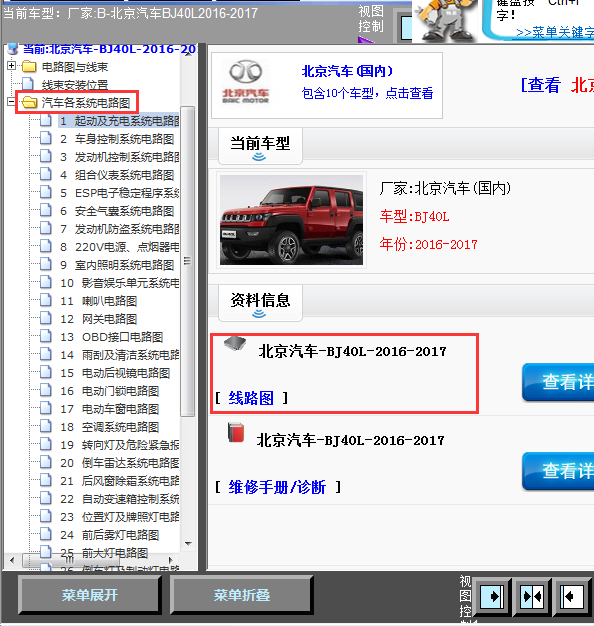Open item 14 雨刮及清洁系统
The height and width of the screenshot is (626, 594).
coord(120,355)
